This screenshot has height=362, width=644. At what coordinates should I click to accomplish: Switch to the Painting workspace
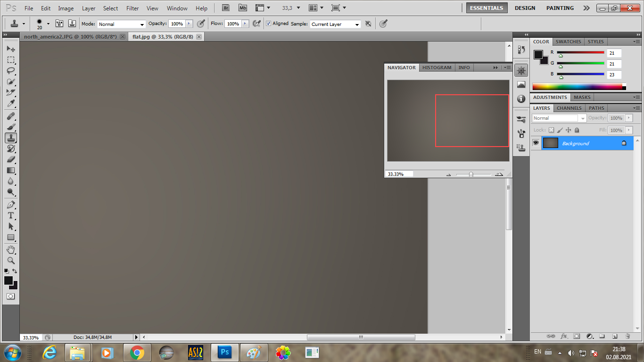(560, 8)
